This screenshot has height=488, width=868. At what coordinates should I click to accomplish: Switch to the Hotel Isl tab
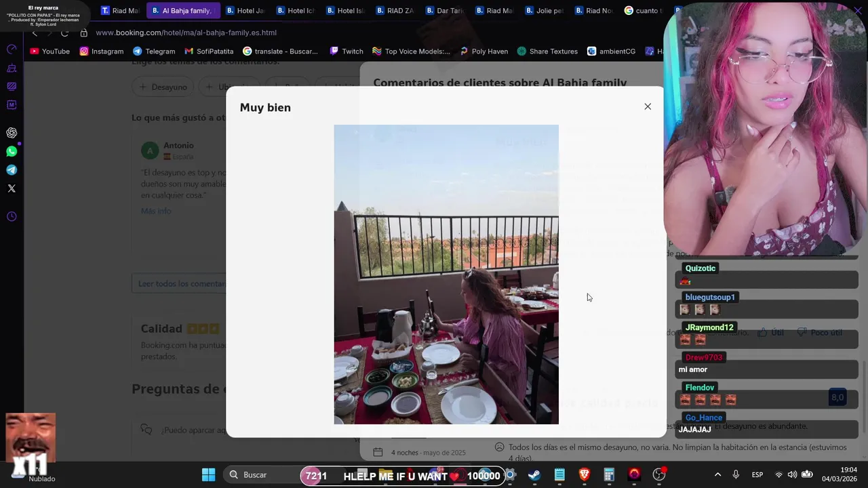pyautogui.click(x=346, y=10)
